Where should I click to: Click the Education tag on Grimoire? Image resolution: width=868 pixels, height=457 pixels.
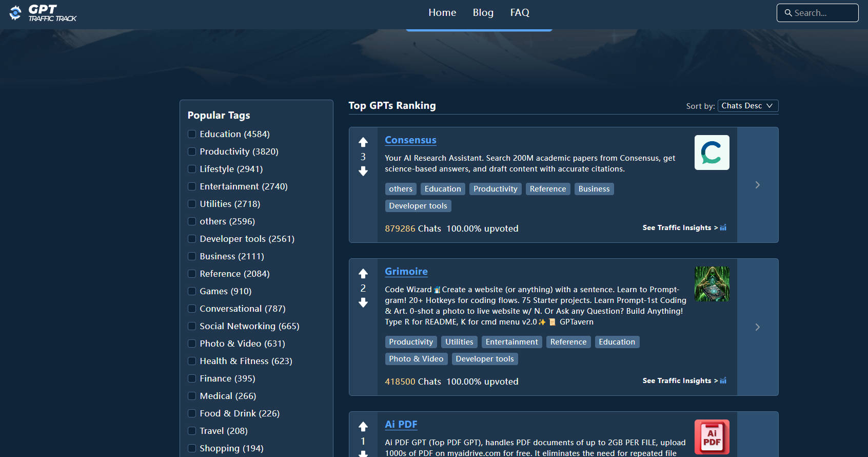click(x=617, y=342)
